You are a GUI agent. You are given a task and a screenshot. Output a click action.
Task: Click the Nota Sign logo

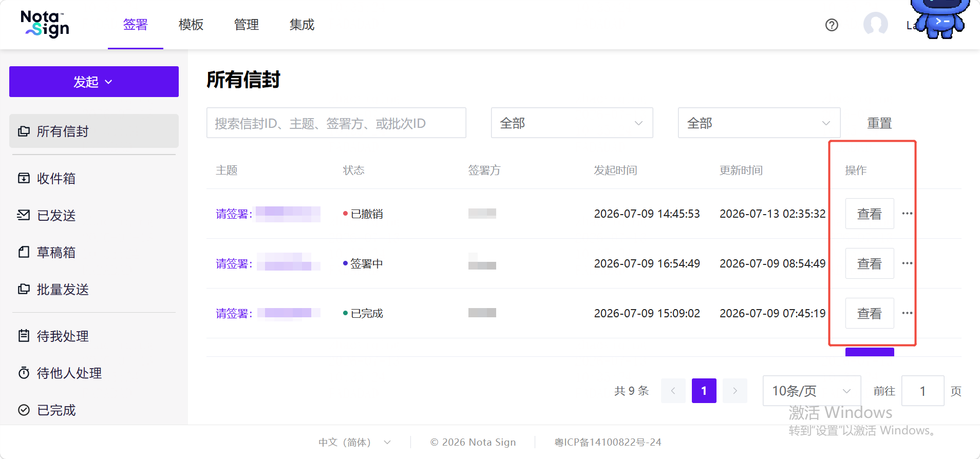point(45,24)
